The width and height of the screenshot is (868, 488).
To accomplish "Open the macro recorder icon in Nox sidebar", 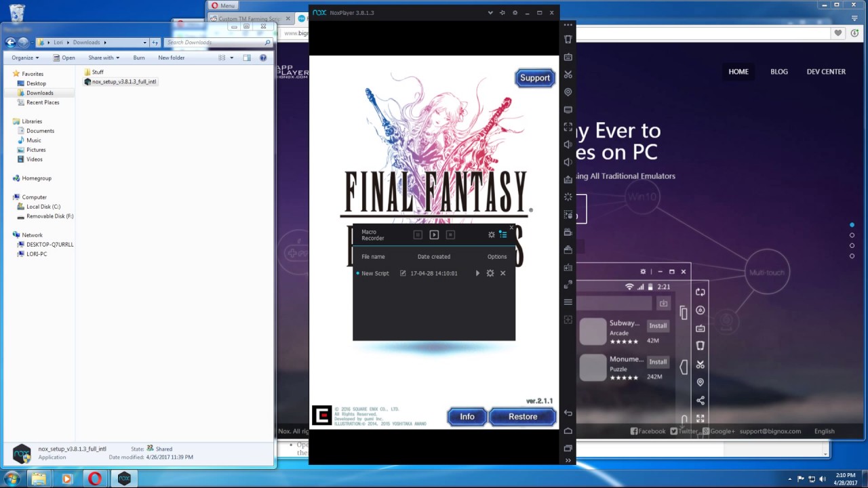I will point(568,214).
